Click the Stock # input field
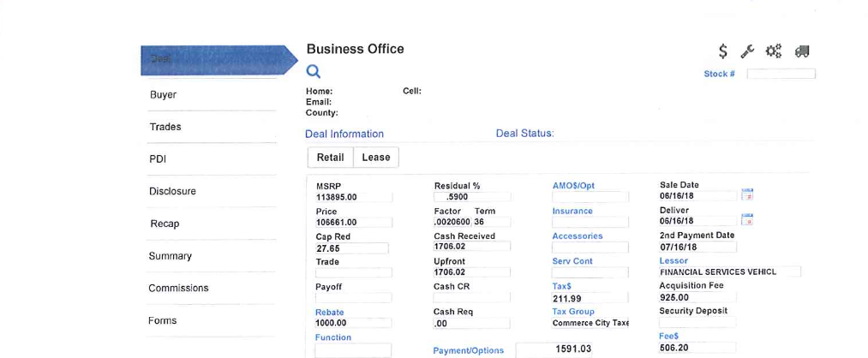 coord(781,74)
